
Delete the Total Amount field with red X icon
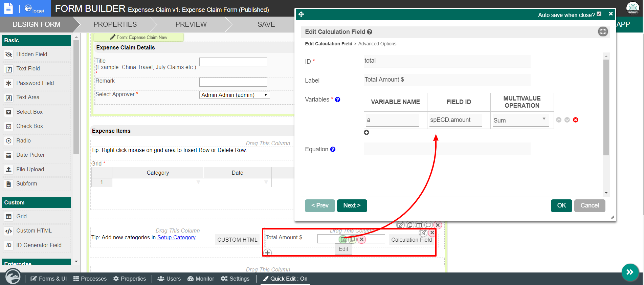click(x=361, y=239)
